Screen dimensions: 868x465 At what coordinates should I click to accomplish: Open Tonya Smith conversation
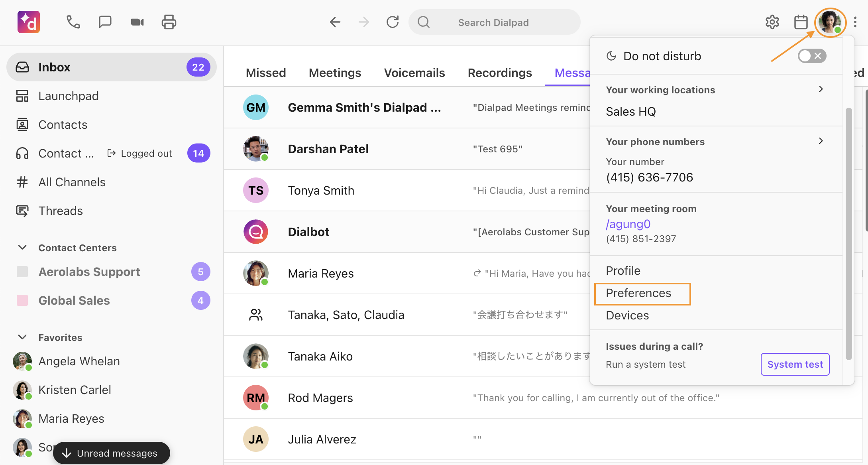click(x=407, y=190)
